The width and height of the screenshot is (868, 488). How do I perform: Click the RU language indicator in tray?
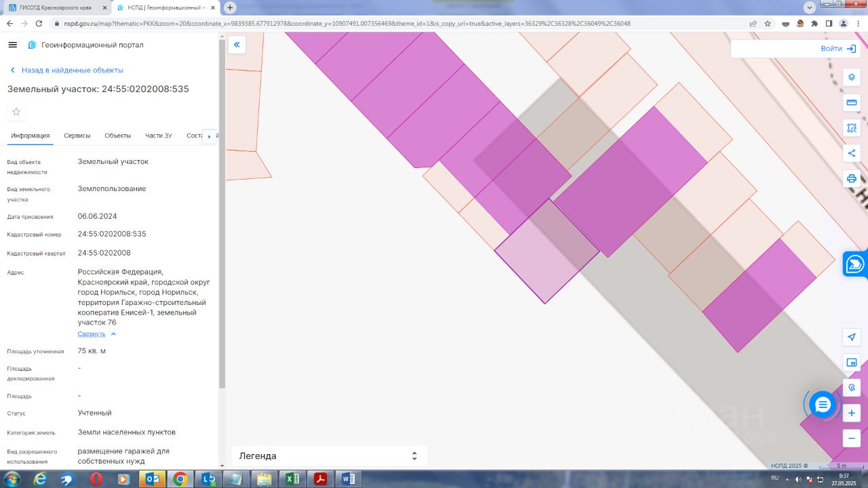coord(775,479)
